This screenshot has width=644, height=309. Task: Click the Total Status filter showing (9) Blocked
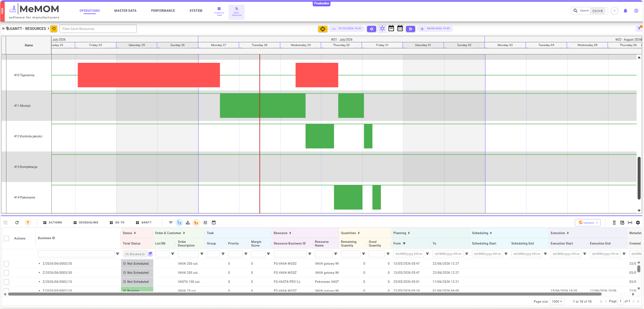135,254
